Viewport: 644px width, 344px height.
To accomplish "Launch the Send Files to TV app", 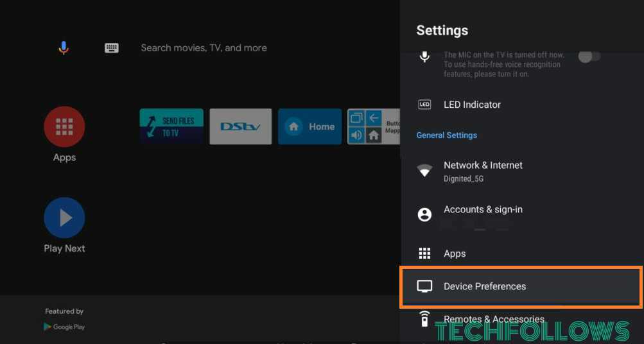I will tap(171, 126).
